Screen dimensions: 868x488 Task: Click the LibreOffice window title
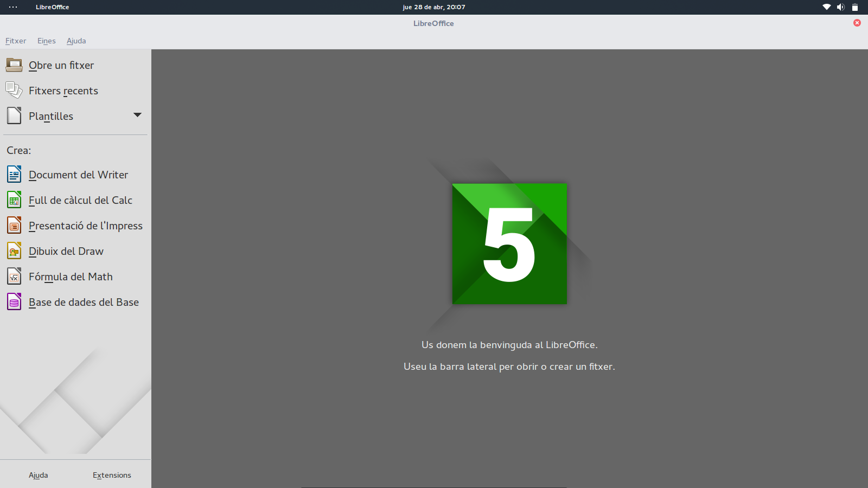coord(433,23)
